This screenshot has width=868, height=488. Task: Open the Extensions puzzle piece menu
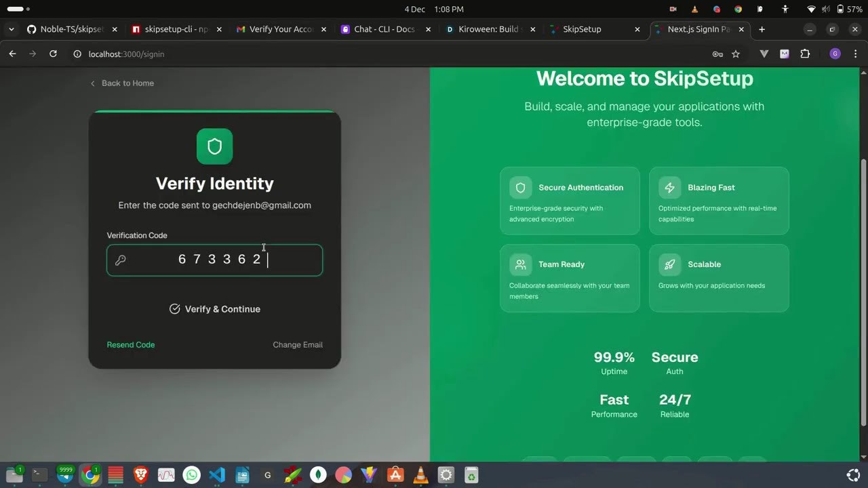coord(805,54)
